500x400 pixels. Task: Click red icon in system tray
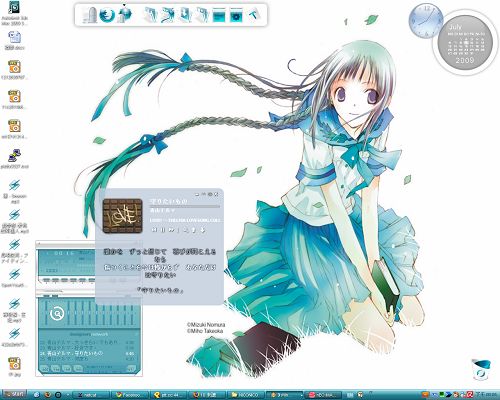(470, 395)
